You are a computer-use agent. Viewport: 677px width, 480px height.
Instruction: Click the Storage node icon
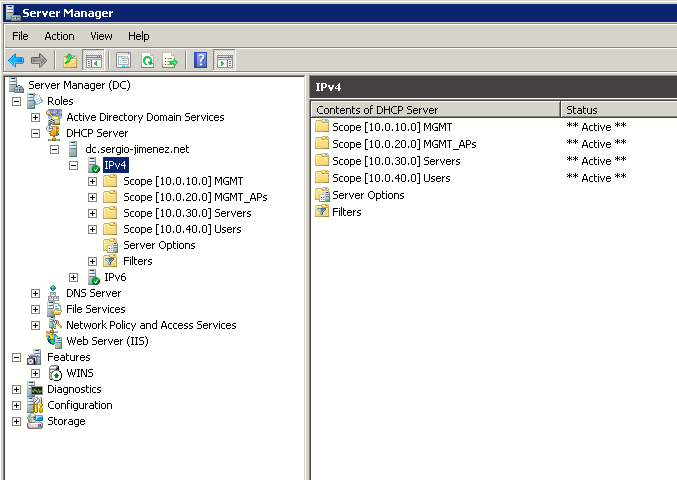click(35, 421)
